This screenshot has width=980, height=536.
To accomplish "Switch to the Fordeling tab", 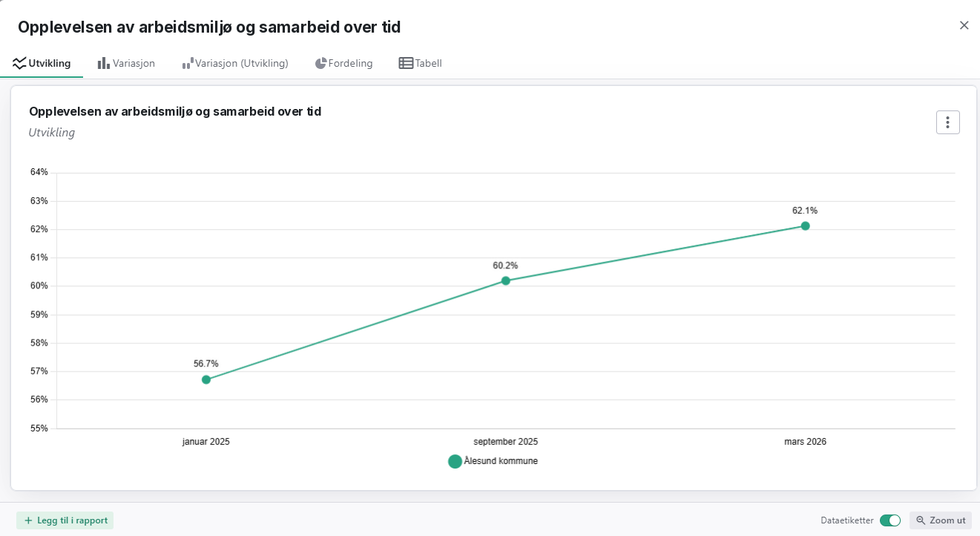I will point(343,63).
